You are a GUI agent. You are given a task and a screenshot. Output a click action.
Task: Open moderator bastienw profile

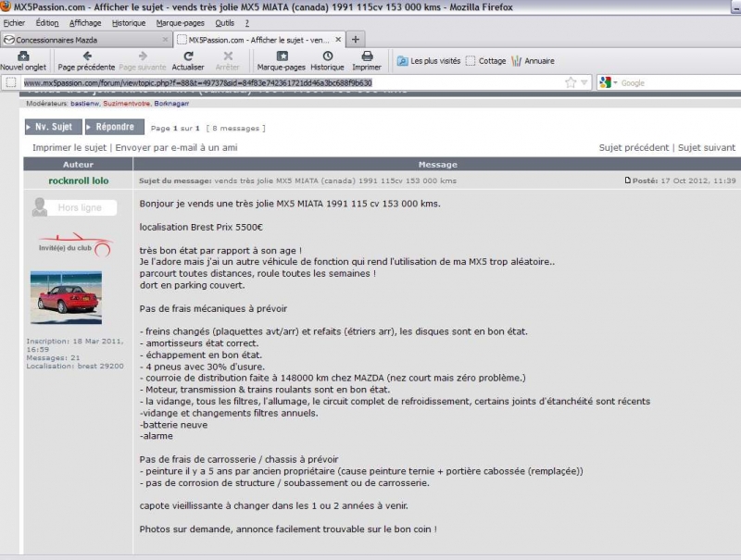[84, 104]
